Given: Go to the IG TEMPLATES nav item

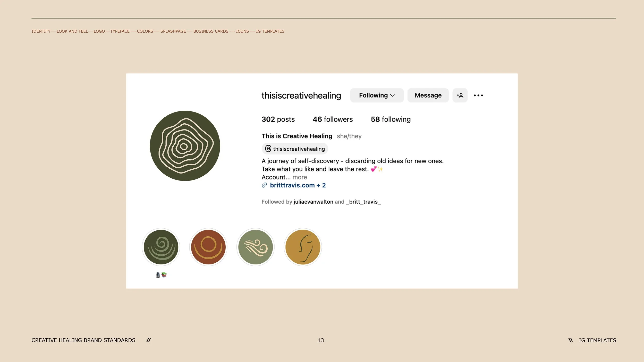Looking at the screenshot, I should 270,31.
